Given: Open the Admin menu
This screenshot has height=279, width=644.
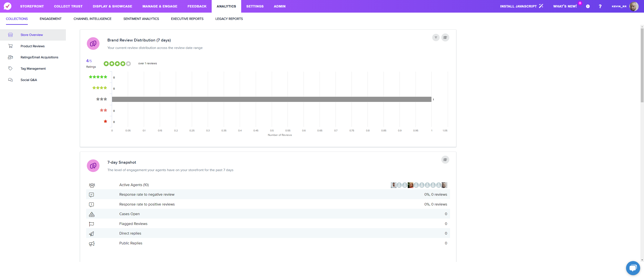Looking at the screenshot, I should click(279, 6).
